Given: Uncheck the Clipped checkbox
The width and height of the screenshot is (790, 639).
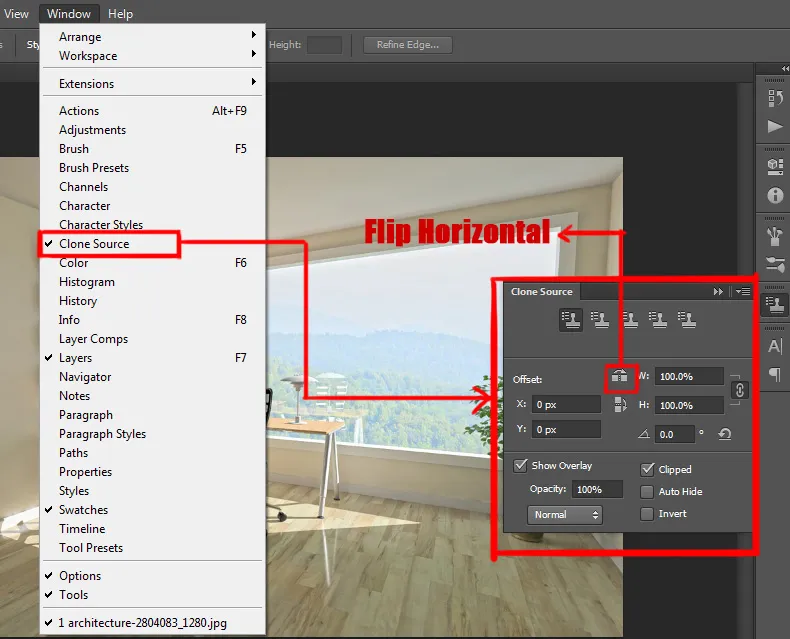Looking at the screenshot, I should click(647, 469).
